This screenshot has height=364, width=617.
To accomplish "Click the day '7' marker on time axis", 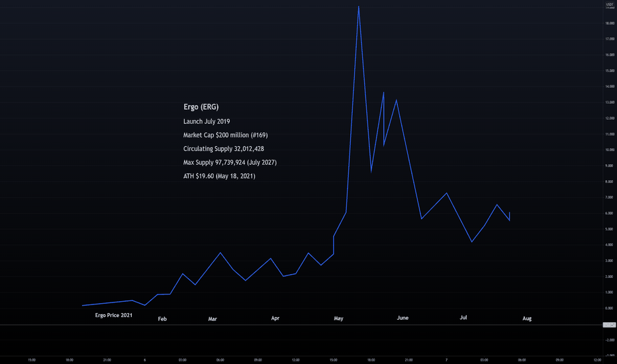I will tap(446, 360).
